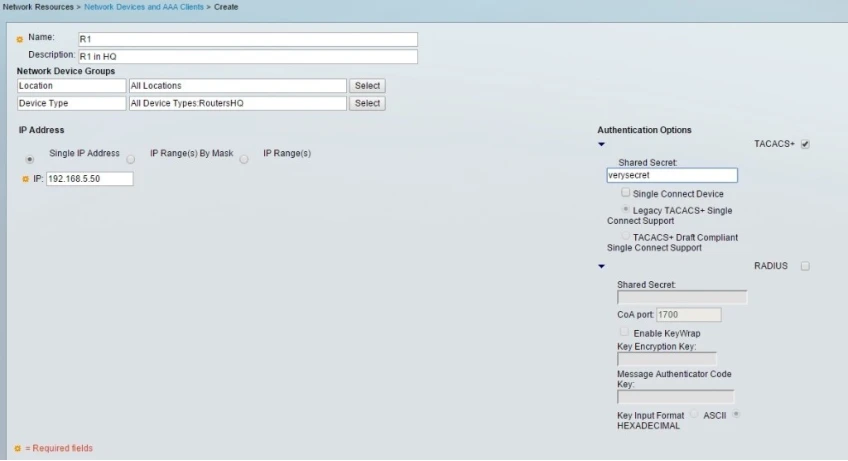Click the All Locations value field
The height and width of the screenshot is (461, 848).
(237, 86)
